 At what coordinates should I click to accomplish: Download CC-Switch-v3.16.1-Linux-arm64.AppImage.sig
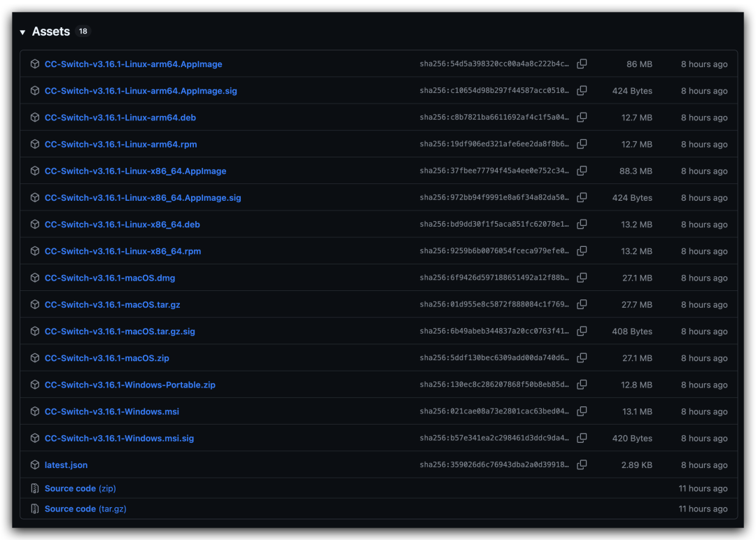(x=141, y=90)
